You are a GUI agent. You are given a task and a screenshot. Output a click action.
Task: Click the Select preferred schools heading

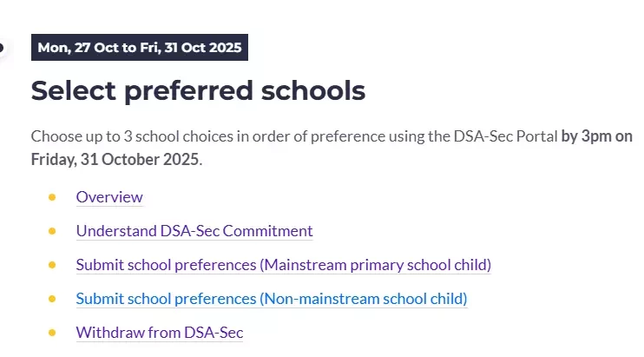[198, 90]
